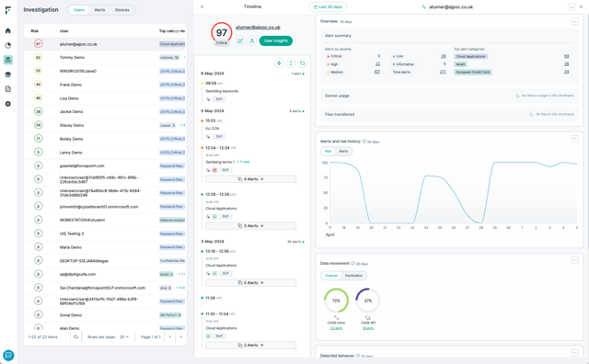Click the info icon next to Data movement

[353, 264]
